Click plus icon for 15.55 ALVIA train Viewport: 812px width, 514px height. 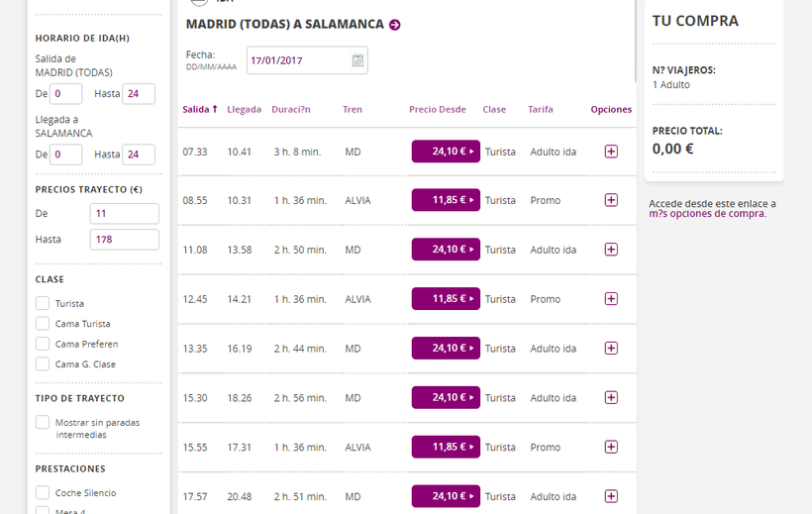click(x=611, y=447)
